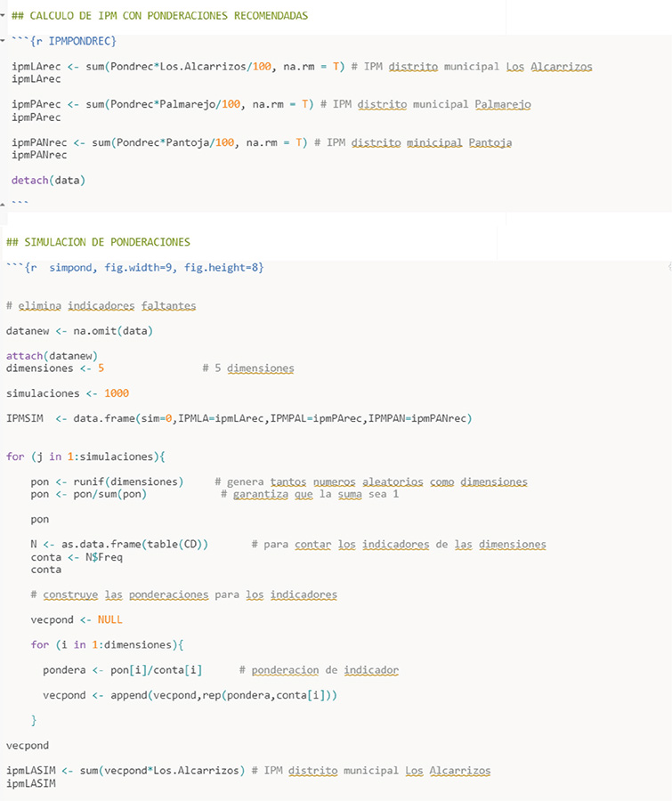Viewport: 672px width, 801px height.
Task: Click the vecpond NULL assignment line
Action: 77,619
